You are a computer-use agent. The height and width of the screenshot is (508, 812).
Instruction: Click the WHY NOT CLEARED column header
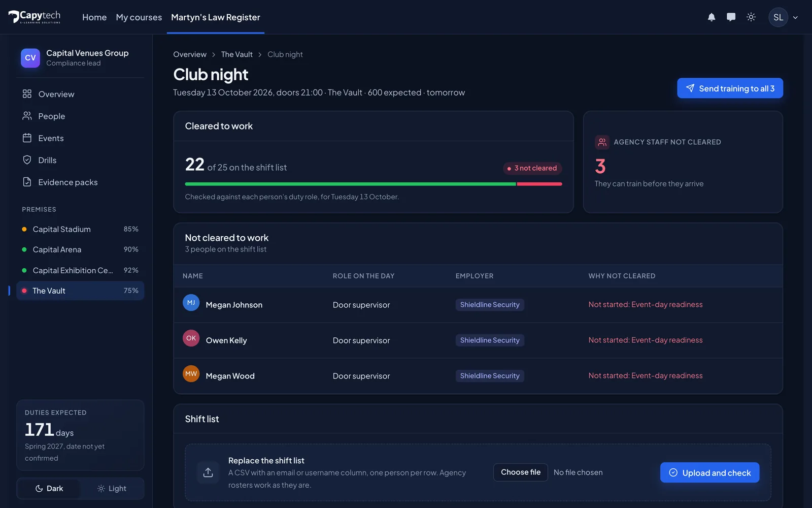coord(622,276)
